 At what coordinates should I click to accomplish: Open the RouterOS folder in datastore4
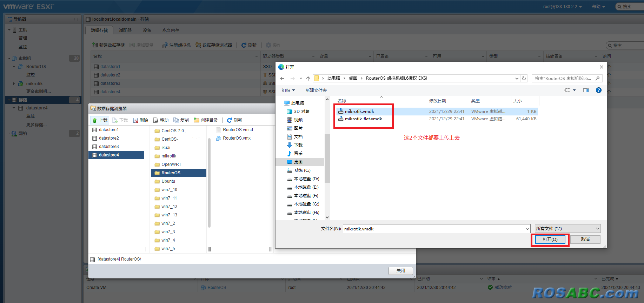(x=179, y=173)
